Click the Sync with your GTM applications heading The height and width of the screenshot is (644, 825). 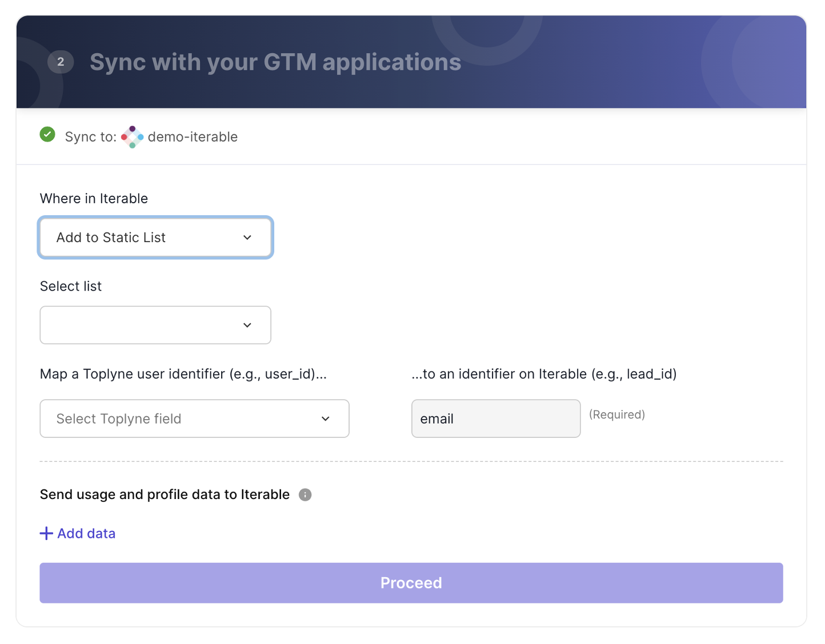pos(275,62)
